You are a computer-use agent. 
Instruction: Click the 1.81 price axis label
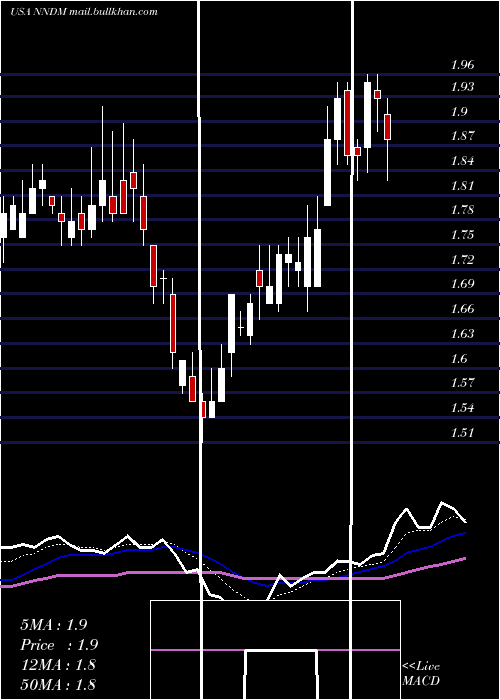tap(462, 186)
